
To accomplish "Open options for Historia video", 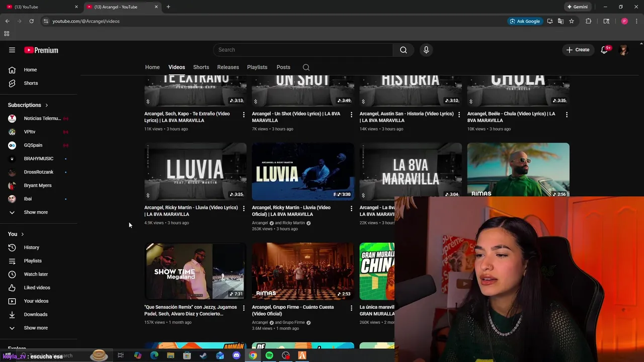I will point(459,115).
